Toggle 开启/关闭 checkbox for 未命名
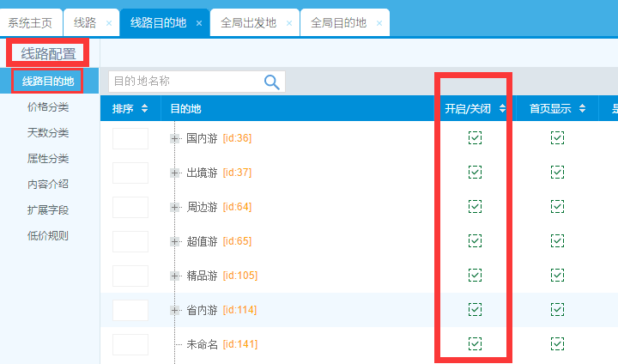 [475, 344]
